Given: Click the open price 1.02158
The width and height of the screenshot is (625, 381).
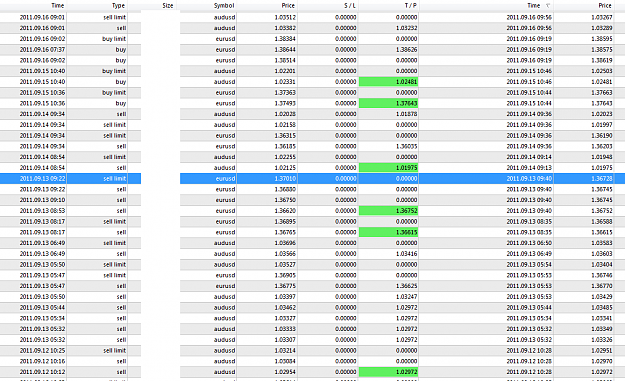Looking at the screenshot, I should click(x=285, y=125).
